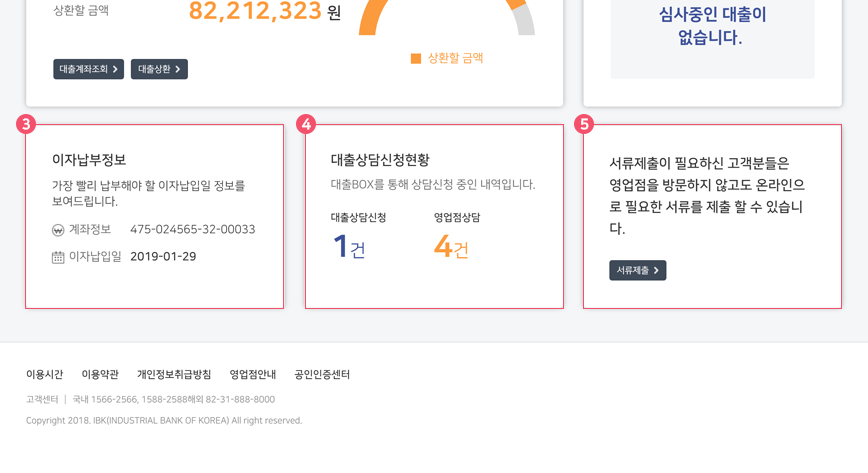Image resolution: width=868 pixels, height=473 pixels.
Task: Click the orange 상환할 금액 legend square
Action: tap(416, 59)
